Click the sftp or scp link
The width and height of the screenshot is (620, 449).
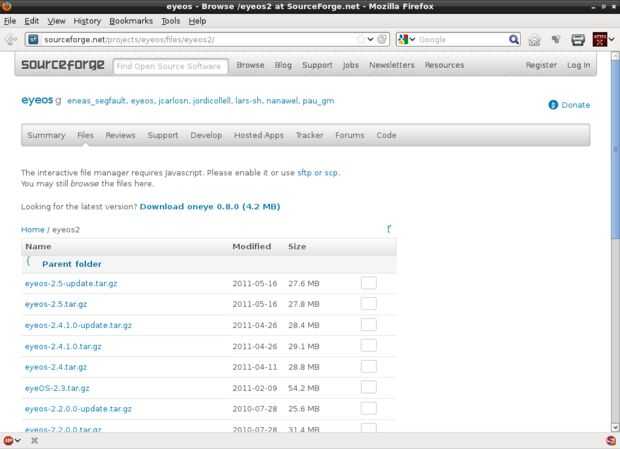click(318, 173)
